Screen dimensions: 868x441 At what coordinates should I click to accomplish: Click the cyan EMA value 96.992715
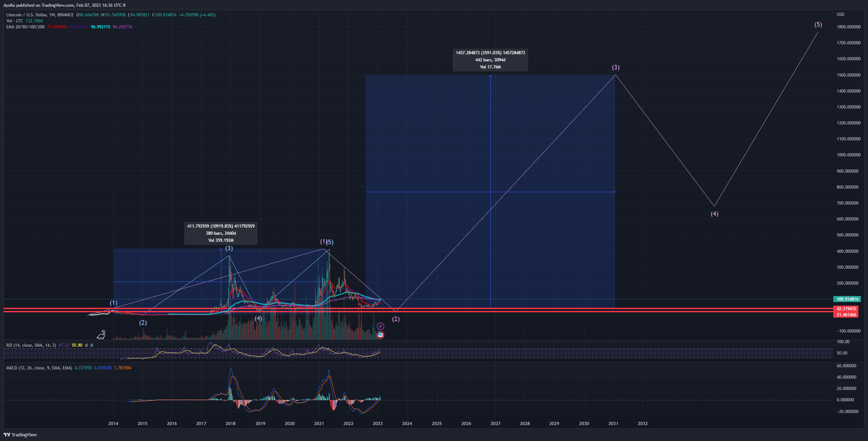(x=101, y=27)
